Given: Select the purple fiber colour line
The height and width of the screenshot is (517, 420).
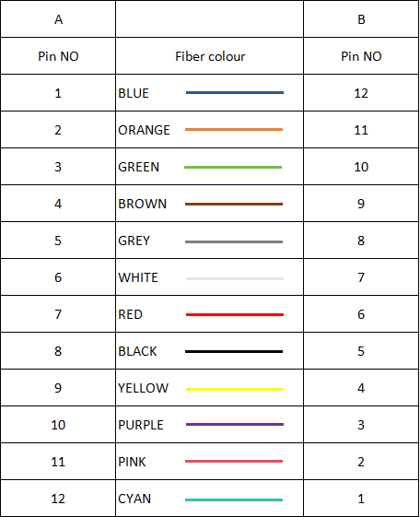Looking at the screenshot, I should tap(235, 424).
